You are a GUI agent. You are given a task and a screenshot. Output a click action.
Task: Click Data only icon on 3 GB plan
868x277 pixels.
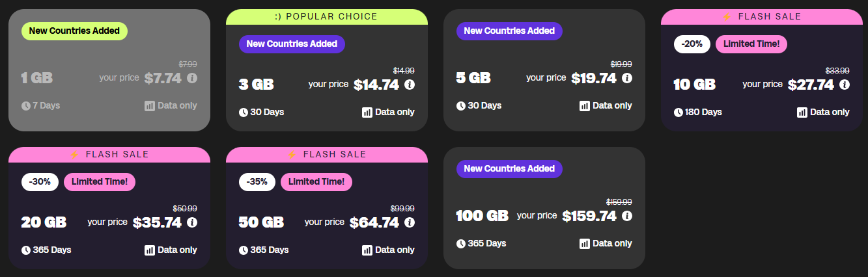click(x=367, y=112)
